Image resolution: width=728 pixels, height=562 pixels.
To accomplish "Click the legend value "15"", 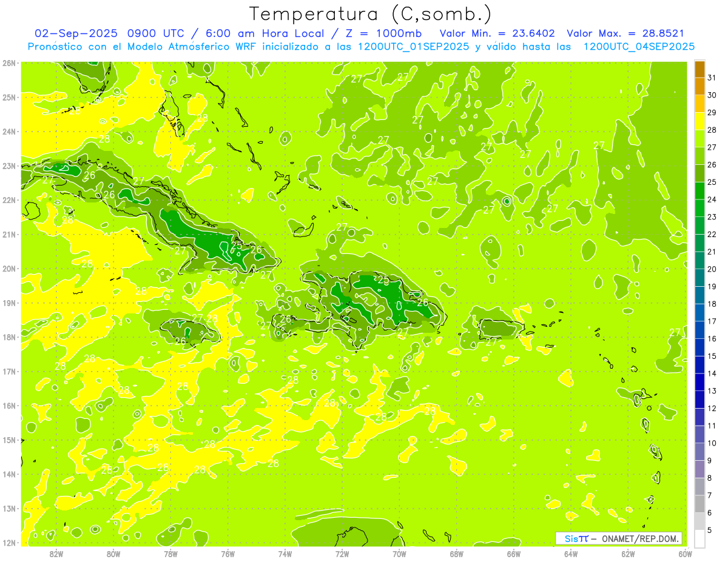I will pyautogui.click(x=712, y=356).
